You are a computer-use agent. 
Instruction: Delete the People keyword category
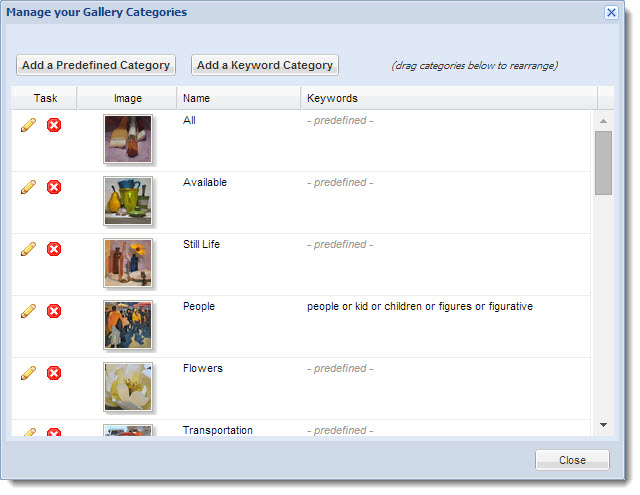click(54, 311)
